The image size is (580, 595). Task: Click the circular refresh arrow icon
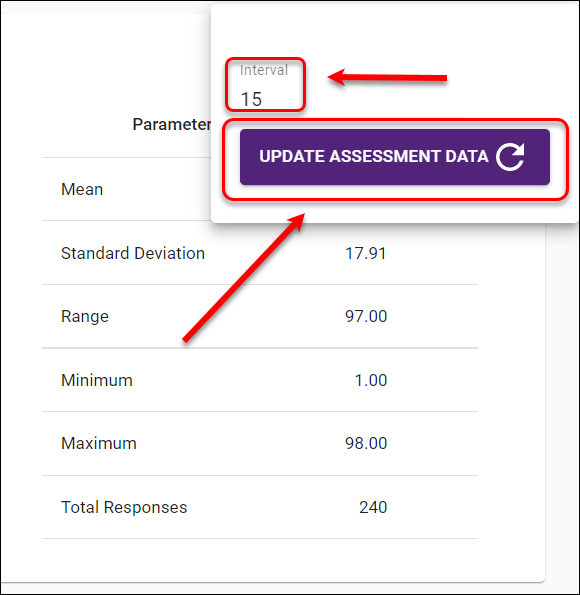coord(510,157)
